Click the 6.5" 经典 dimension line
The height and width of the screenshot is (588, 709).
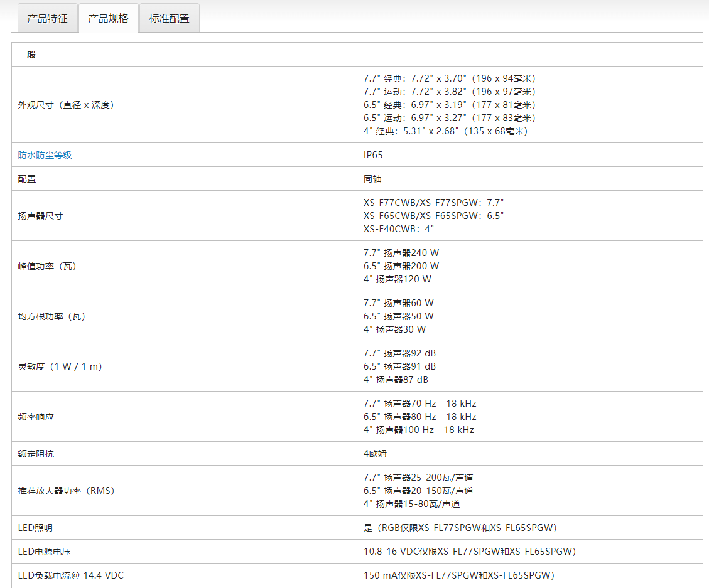pyautogui.click(x=450, y=105)
